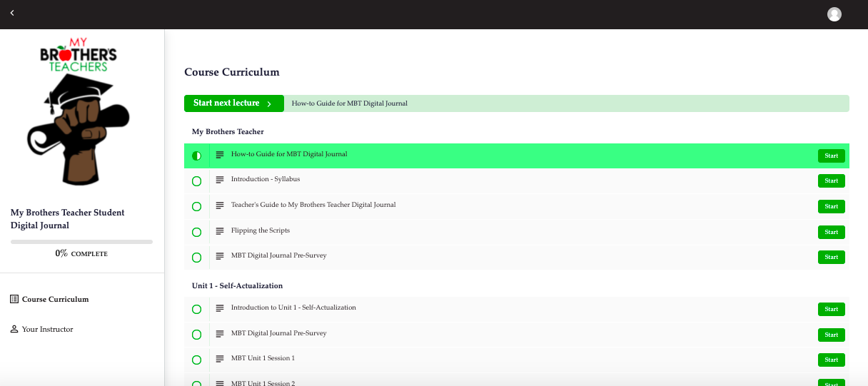This screenshot has width=868, height=386.
Task: Start the Introduction - Syllabus lecture
Action: point(831,181)
